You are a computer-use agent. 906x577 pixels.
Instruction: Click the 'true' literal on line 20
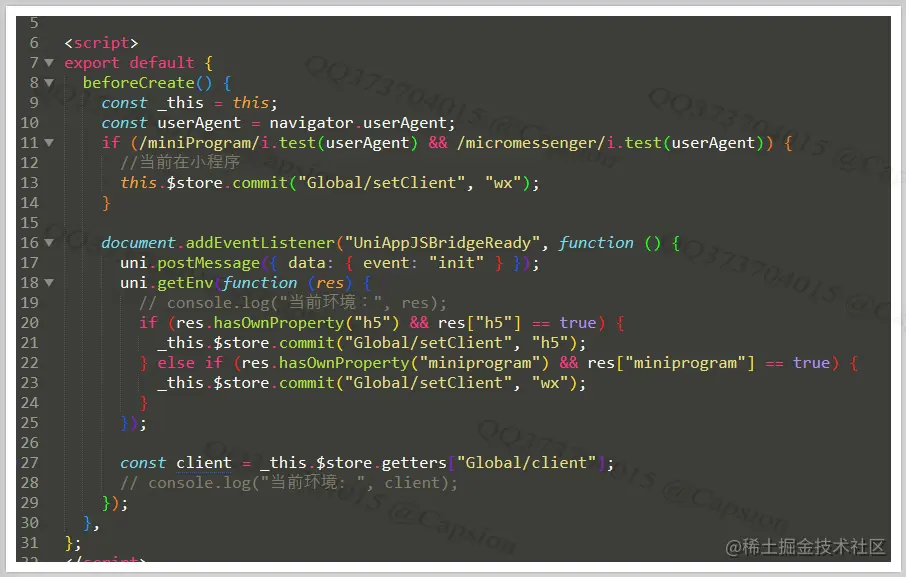578,322
